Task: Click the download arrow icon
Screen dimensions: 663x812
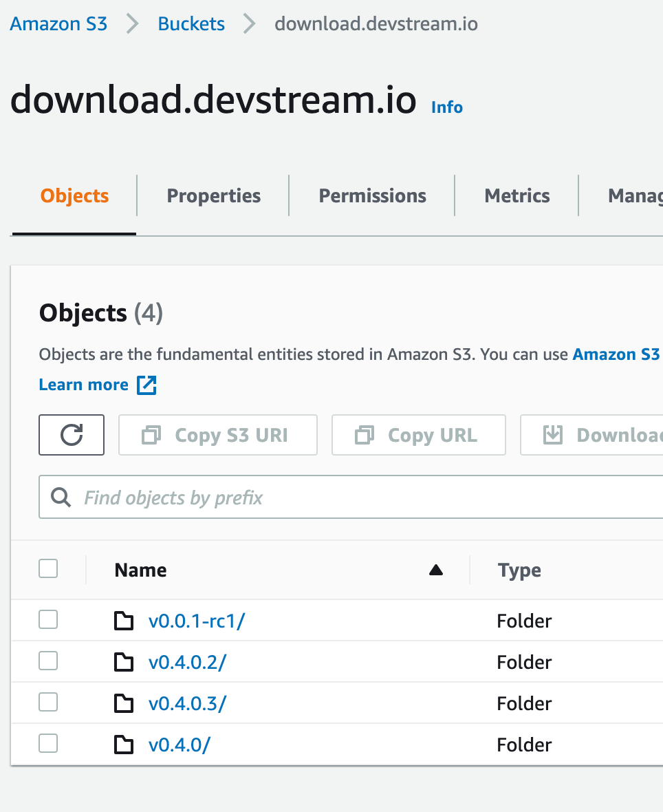Action: coord(553,435)
